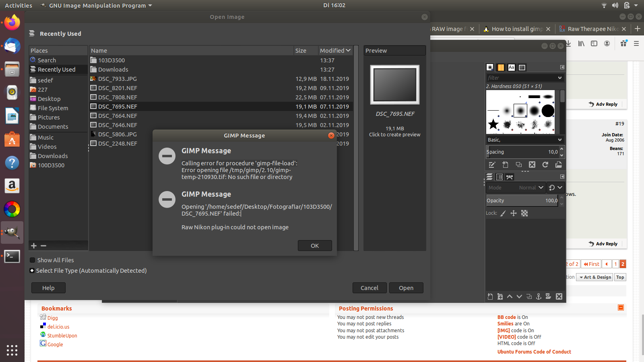Toggle lock pixels brush icon
This screenshot has height=362, width=644.
tap(503, 214)
